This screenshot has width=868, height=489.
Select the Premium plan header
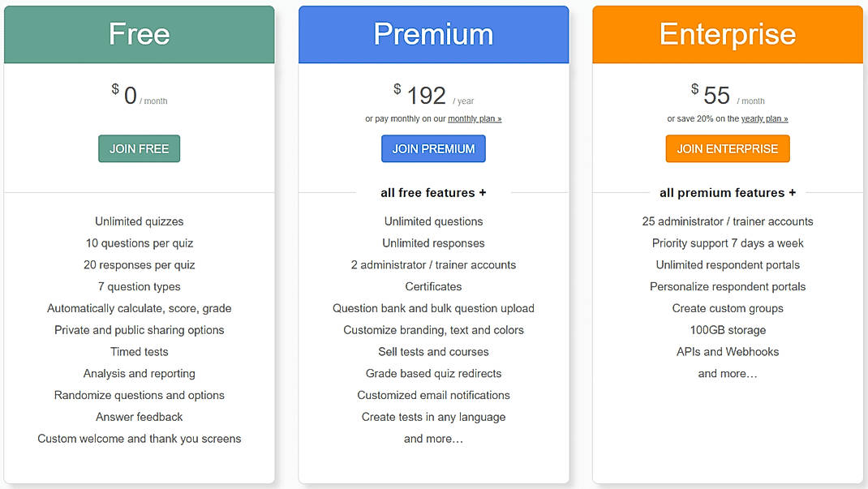click(x=433, y=34)
